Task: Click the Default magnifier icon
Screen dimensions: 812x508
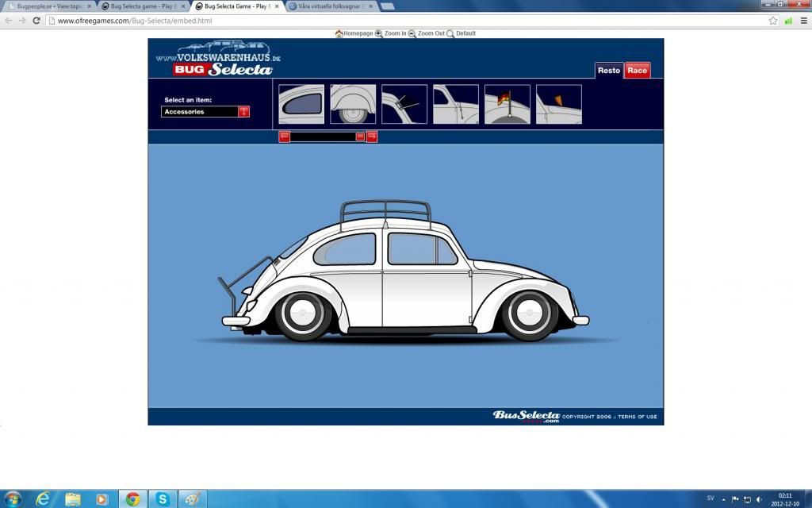Action: coord(450,33)
